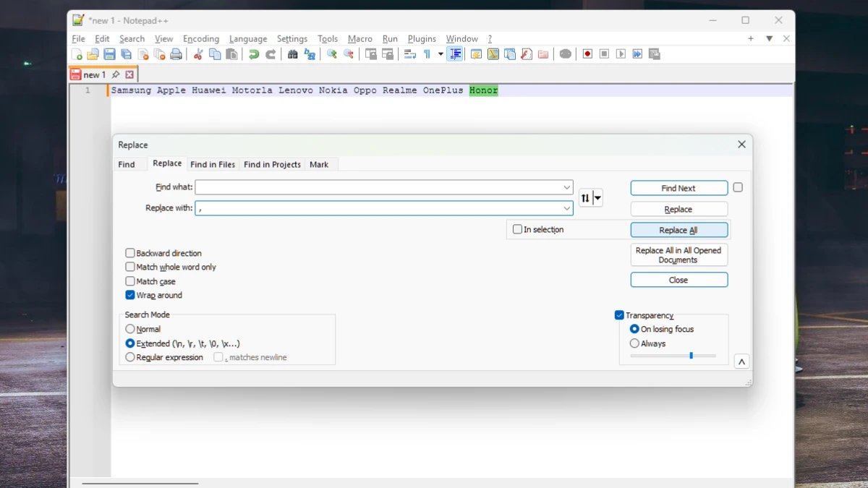Click the Stop Recording macro icon
The width and height of the screenshot is (868, 488).
click(604, 54)
